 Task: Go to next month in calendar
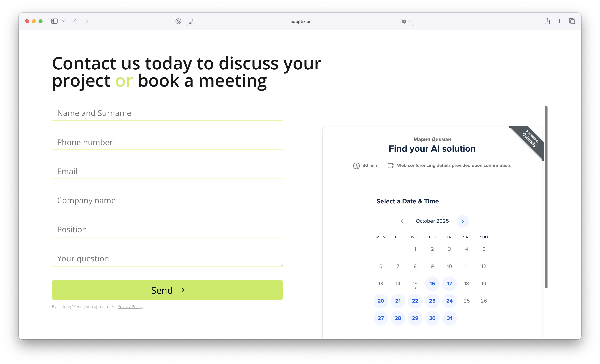point(463,221)
